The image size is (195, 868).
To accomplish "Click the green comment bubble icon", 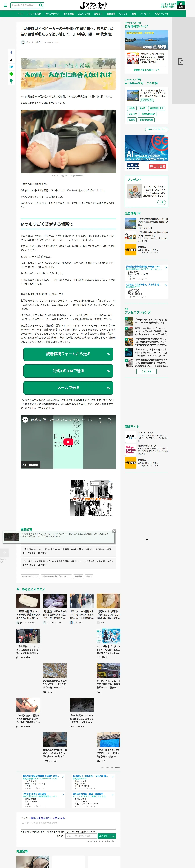I will 11,81.
